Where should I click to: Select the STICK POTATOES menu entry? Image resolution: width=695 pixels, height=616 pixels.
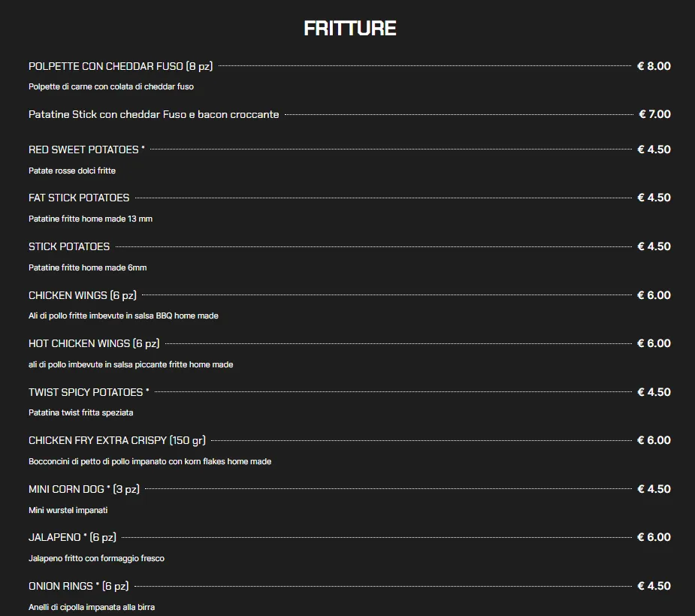69,246
